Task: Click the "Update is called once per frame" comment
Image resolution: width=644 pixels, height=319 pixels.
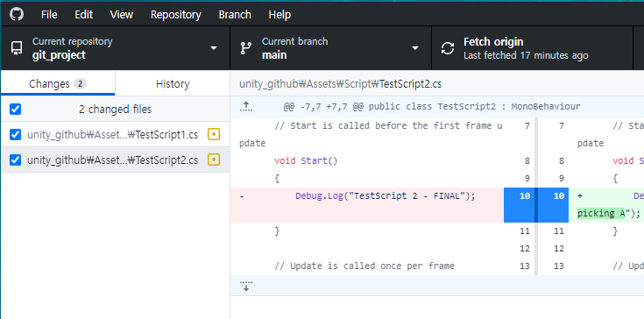Action: (x=364, y=266)
